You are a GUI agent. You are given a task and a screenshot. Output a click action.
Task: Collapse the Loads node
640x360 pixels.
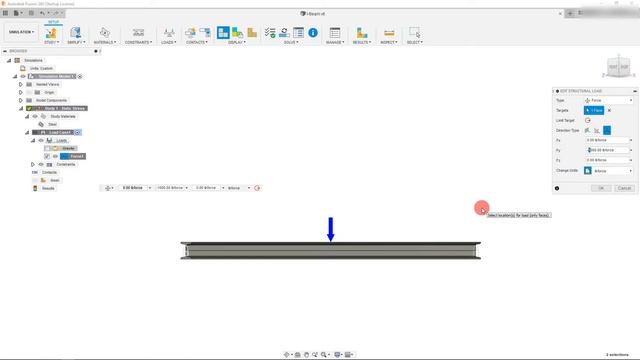[x=33, y=140]
